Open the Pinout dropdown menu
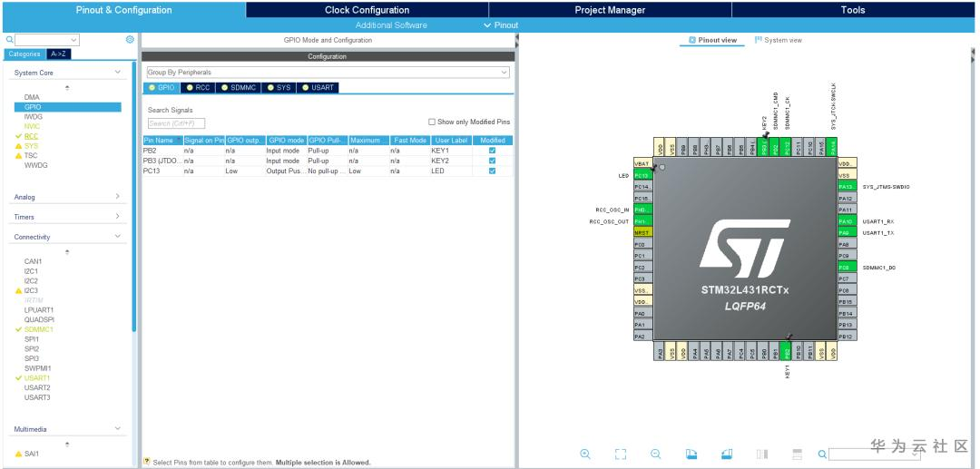The width and height of the screenshot is (980, 469). coord(501,25)
